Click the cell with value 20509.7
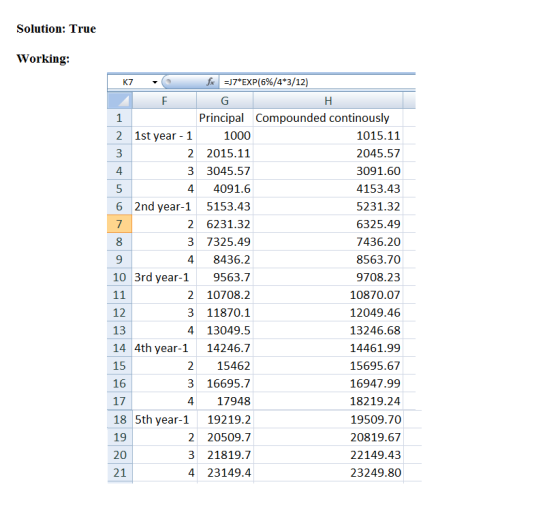 [225, 437]
